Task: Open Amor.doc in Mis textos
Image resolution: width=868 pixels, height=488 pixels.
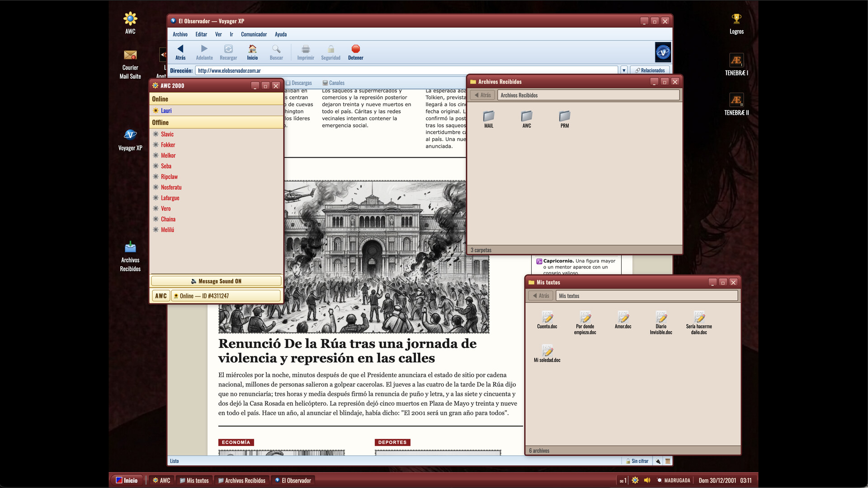Action: [x=623, y=320]
